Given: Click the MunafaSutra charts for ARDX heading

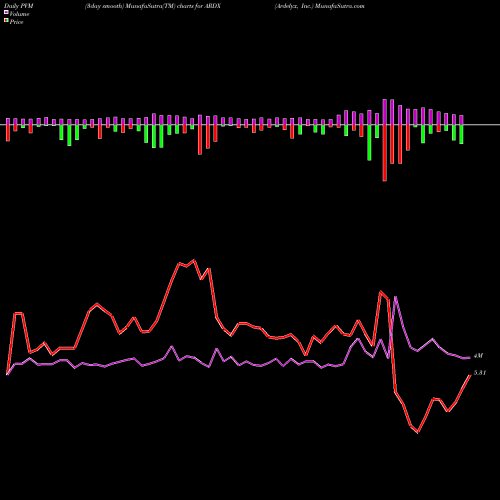Looking at the screenshot, I should click(153, 6).
